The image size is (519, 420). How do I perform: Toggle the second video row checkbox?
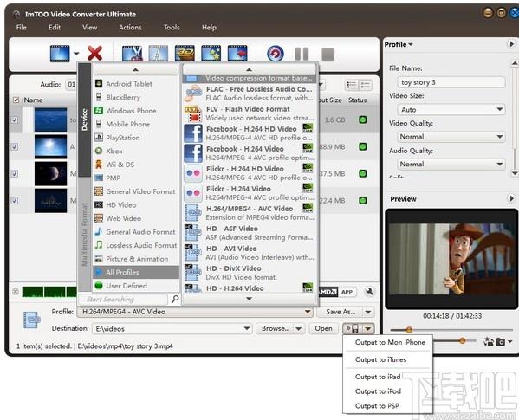point(15,146)
